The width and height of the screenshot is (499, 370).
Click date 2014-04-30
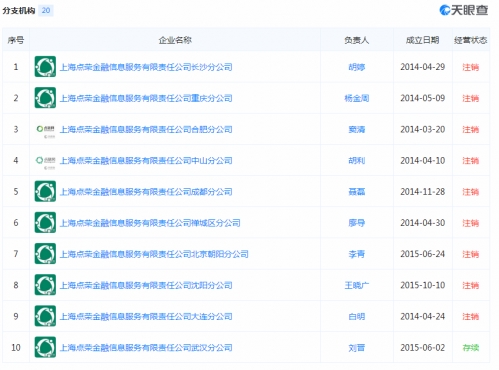[x=423, y=223]
